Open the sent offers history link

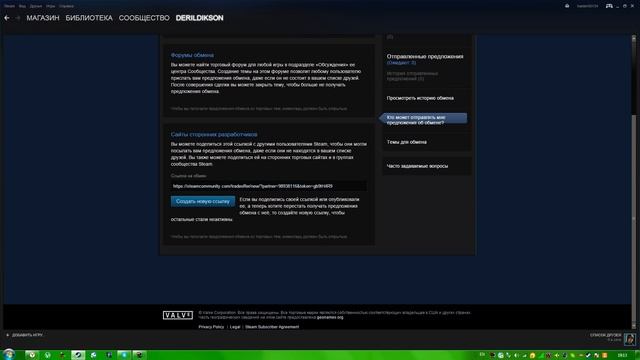pos(412,76)
